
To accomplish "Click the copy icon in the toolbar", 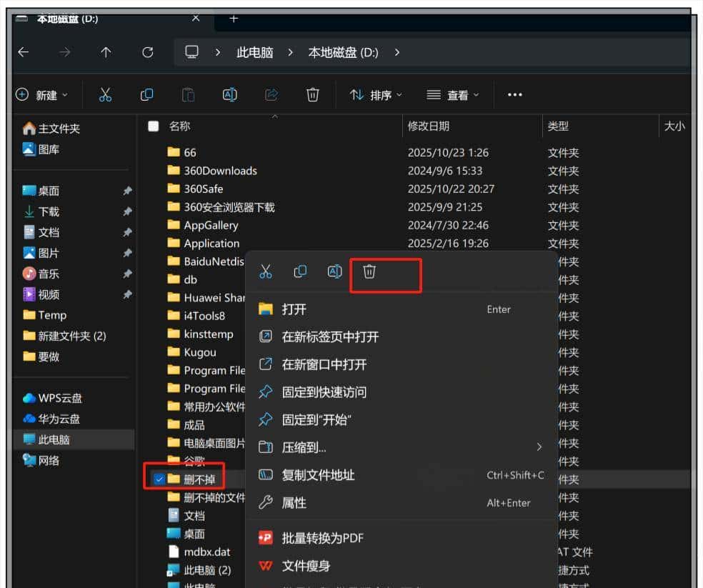I will 146,94.
